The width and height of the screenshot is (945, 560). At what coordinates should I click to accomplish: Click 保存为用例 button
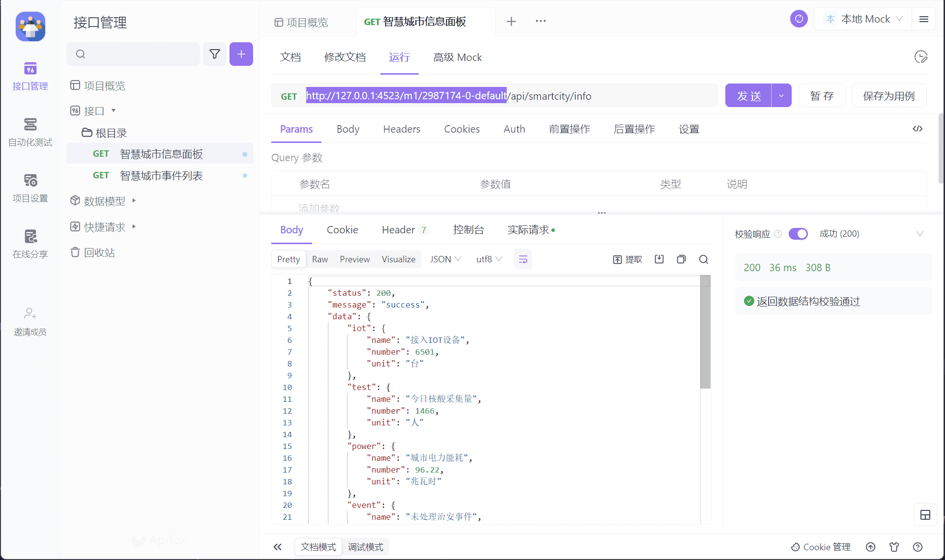coord(888,95)
